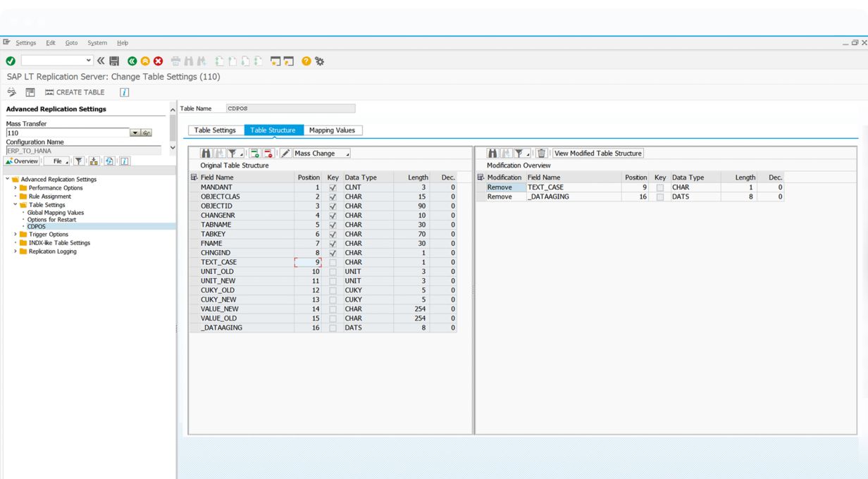Viewport: 868px width, 479px height.
Task: Click the CREATE TABLE button
Action: coord(75,92)
